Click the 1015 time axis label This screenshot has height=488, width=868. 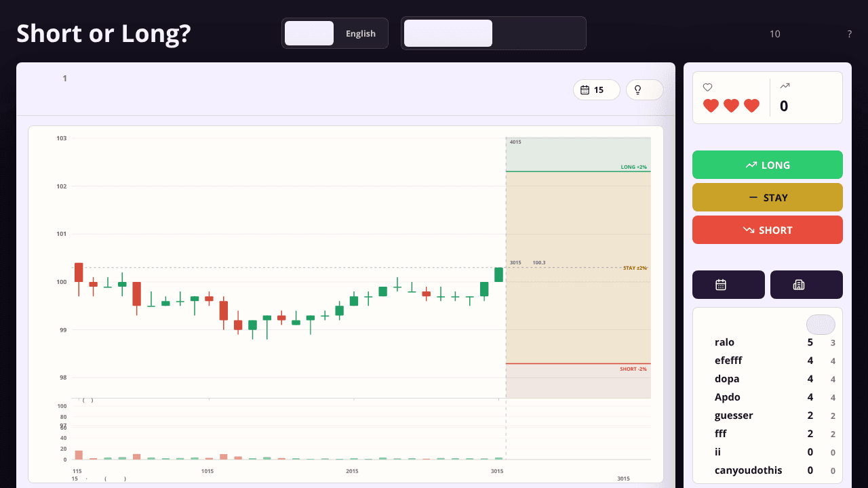[x=208, y=471]
